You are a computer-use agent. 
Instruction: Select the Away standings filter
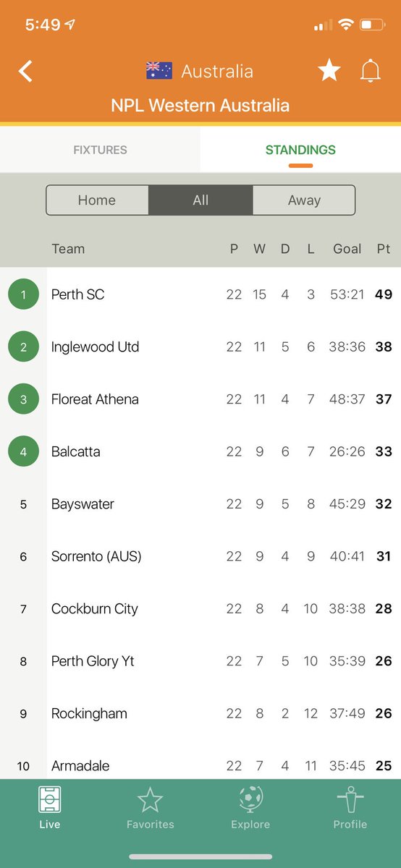click(x=304, y=200)
